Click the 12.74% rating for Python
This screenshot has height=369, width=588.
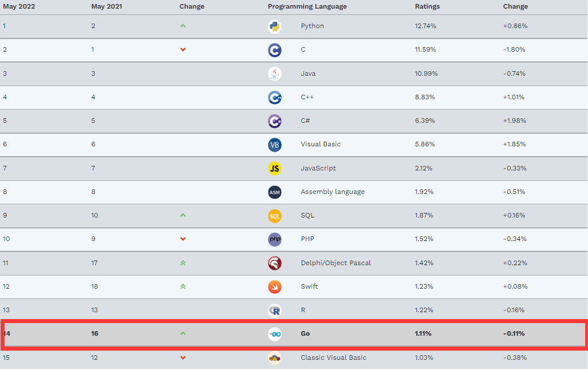coord(425,26)
